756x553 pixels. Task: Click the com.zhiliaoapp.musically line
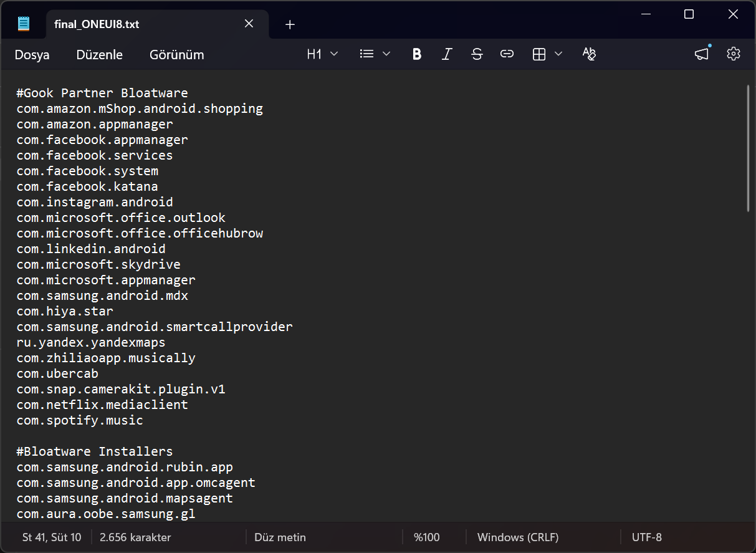[106, 358]
